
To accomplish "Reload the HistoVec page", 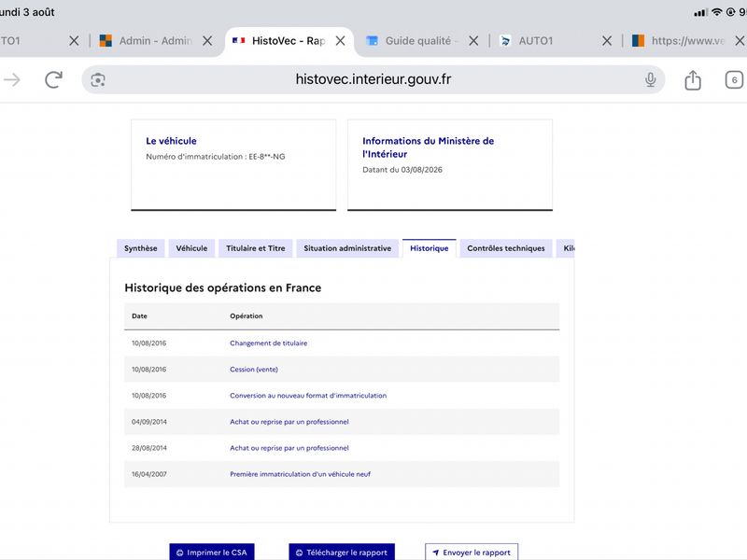I will coord(53,79).
